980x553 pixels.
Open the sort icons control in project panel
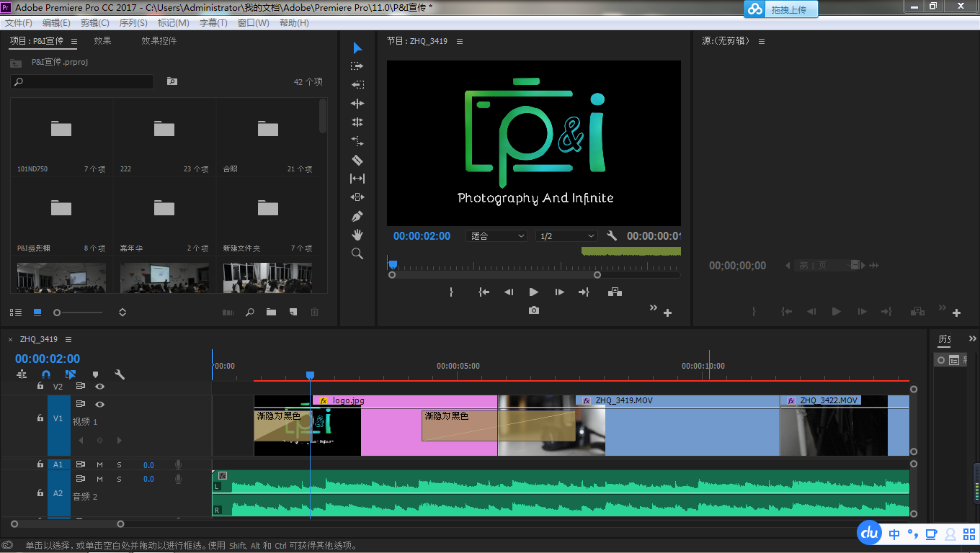[x=122, y=313]
